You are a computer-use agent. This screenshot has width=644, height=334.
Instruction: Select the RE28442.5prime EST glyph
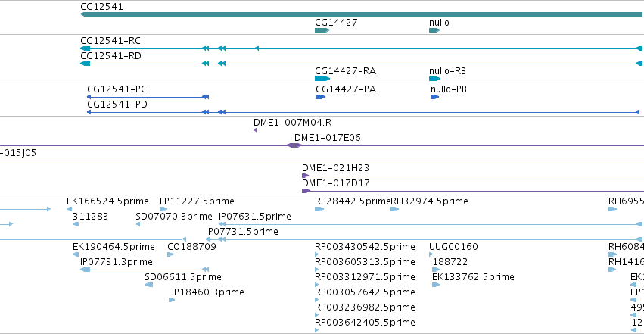[x=319, y=209]
